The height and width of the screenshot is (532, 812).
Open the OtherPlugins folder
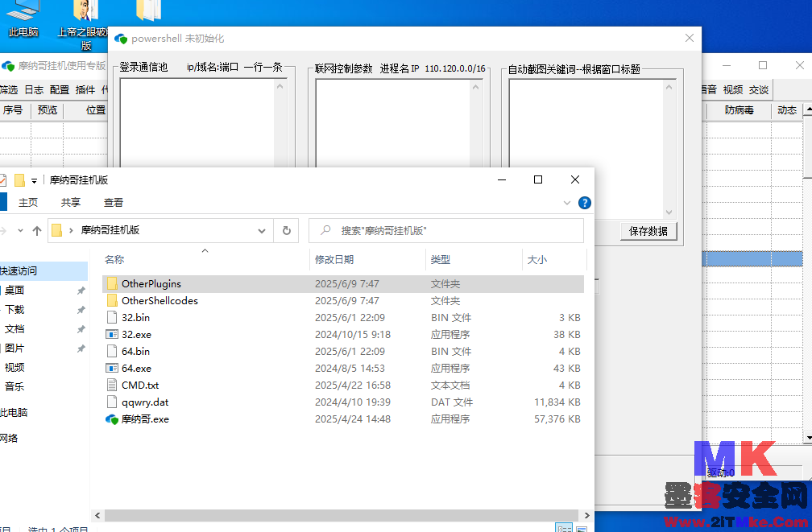click(x=151, y=283)
